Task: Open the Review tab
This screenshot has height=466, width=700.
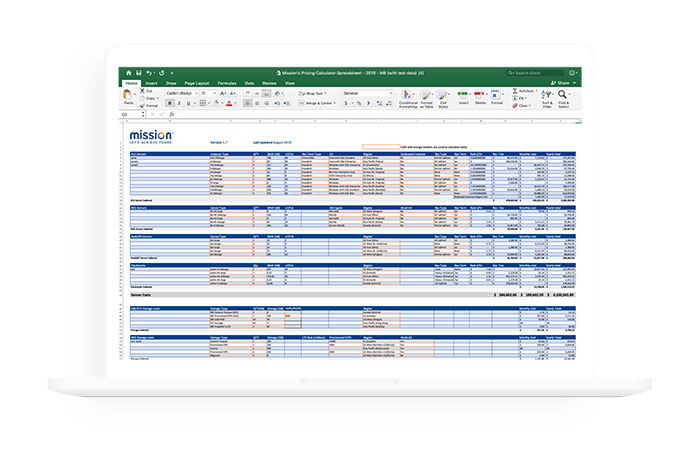Action: [x=269, y=83]
